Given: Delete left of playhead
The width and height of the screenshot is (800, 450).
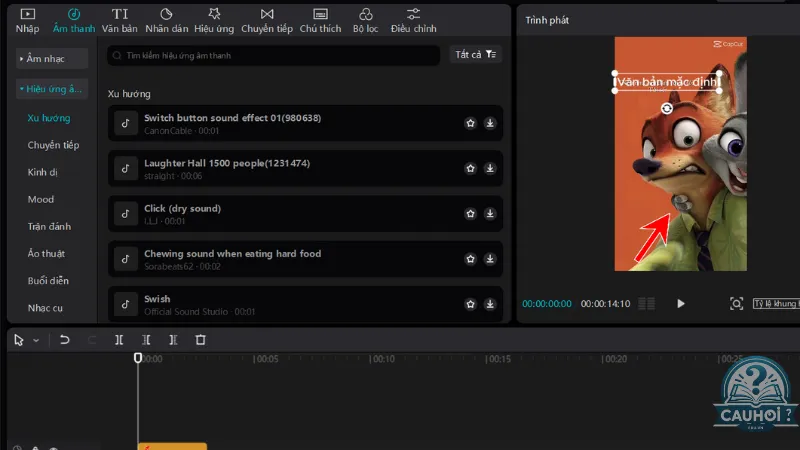Looking at the screenshot, I should (146, 340).
